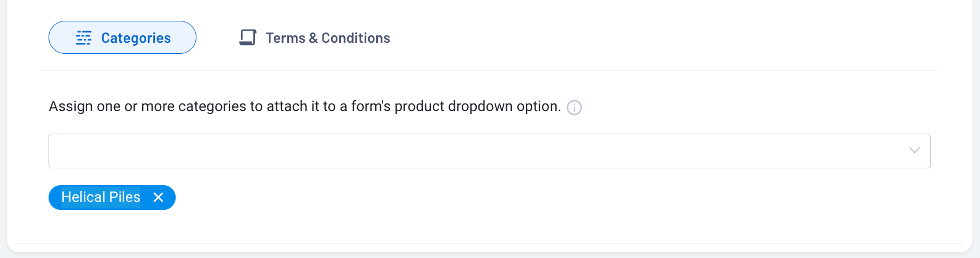
Task: Click the Categories pill button
Action: click(122, 38)
